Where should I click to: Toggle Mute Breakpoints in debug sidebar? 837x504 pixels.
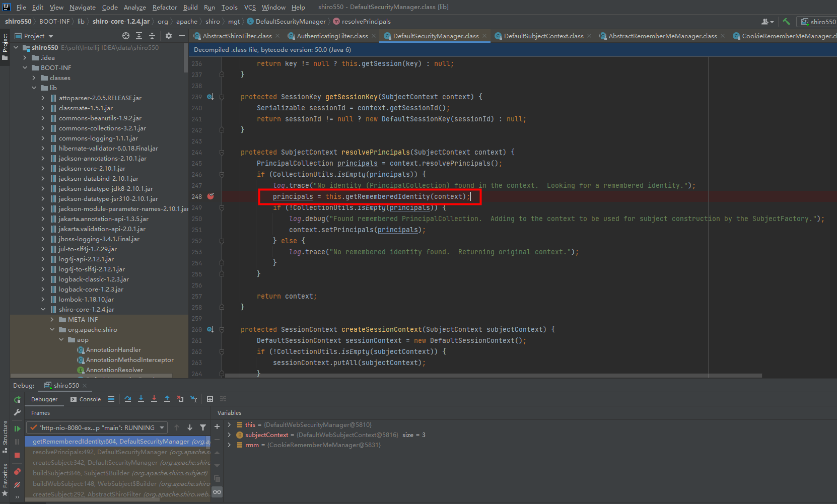[17, 485]
